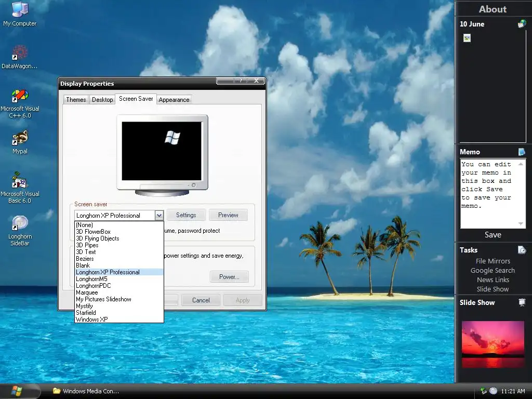This screenshot has width=532, height=399.
Task: Open File Mirrors task link
Action: [x=493, y=261]
